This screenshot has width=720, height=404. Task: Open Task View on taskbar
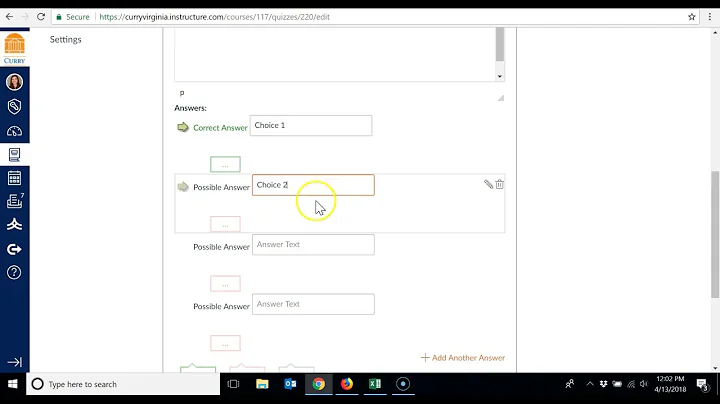[x=233, y=384]
